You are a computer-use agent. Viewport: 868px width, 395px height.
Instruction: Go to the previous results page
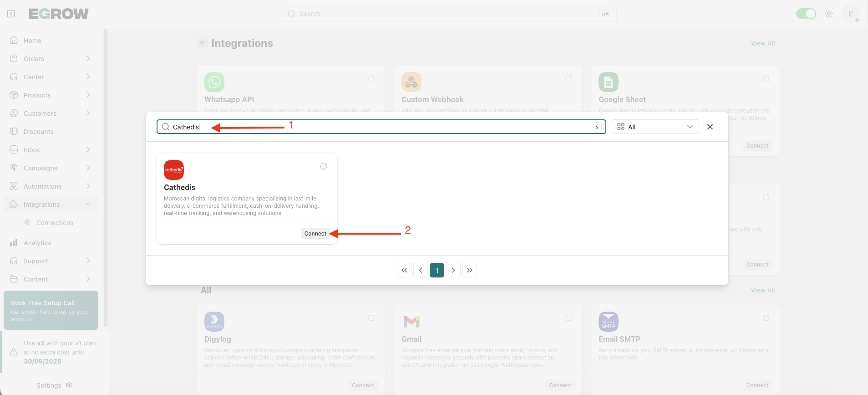[421, 270]
